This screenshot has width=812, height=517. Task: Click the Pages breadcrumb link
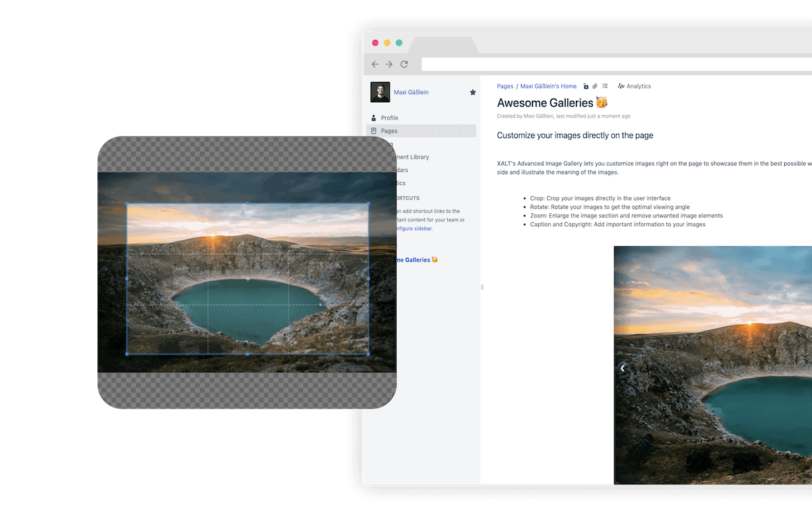[505, 86]
